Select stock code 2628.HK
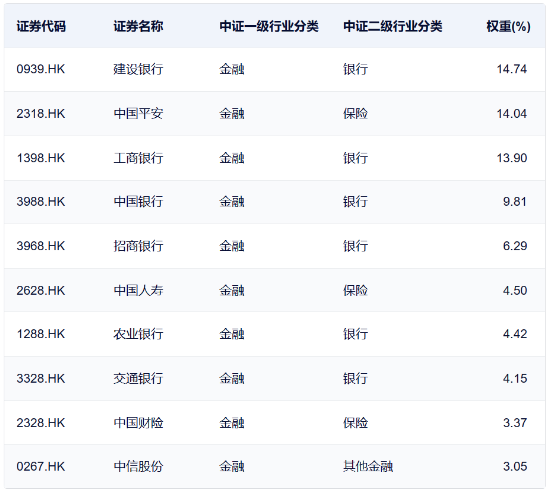Image resolution: width=550 pixels, height=494 pixels. click(x=41, y=291)
